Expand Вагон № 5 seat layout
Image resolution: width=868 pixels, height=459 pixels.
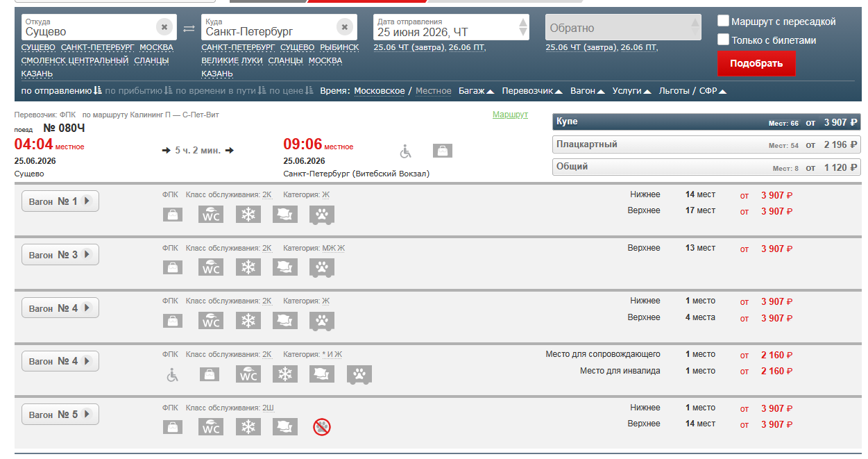pos(60,415)
